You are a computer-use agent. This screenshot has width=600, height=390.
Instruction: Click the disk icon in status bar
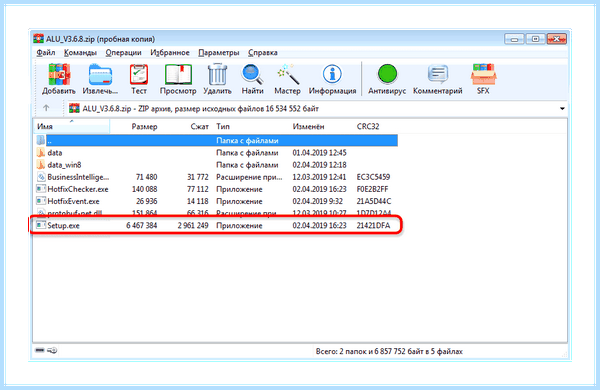pos(40,350)
